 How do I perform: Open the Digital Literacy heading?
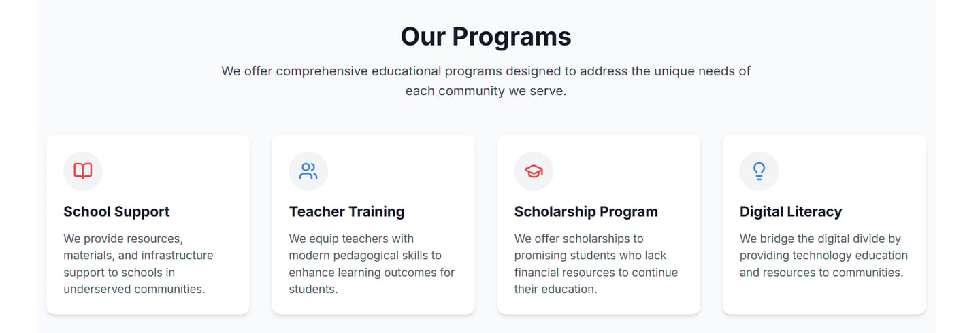pyautogui.click(x=791, y=211)
